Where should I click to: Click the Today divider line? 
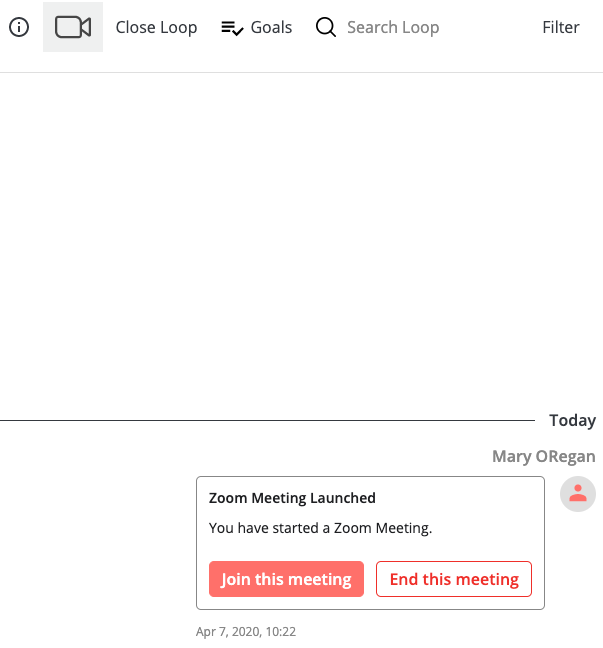point(267,420)
